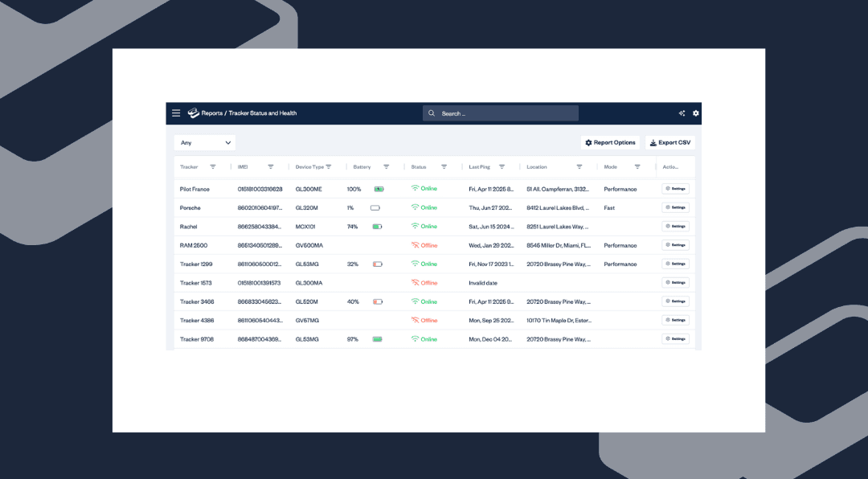Screen dimensions: 868x479
Task: Click the Report Options button
Action: coord(610,143)
